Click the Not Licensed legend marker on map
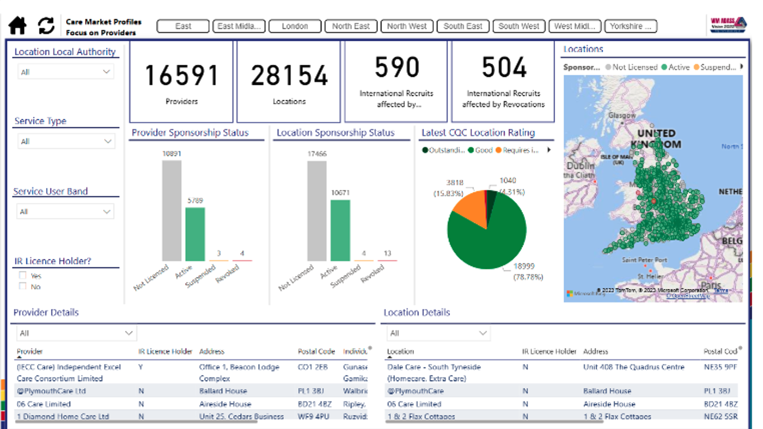Screen dimensions: 763x429 tap(609, 68)
